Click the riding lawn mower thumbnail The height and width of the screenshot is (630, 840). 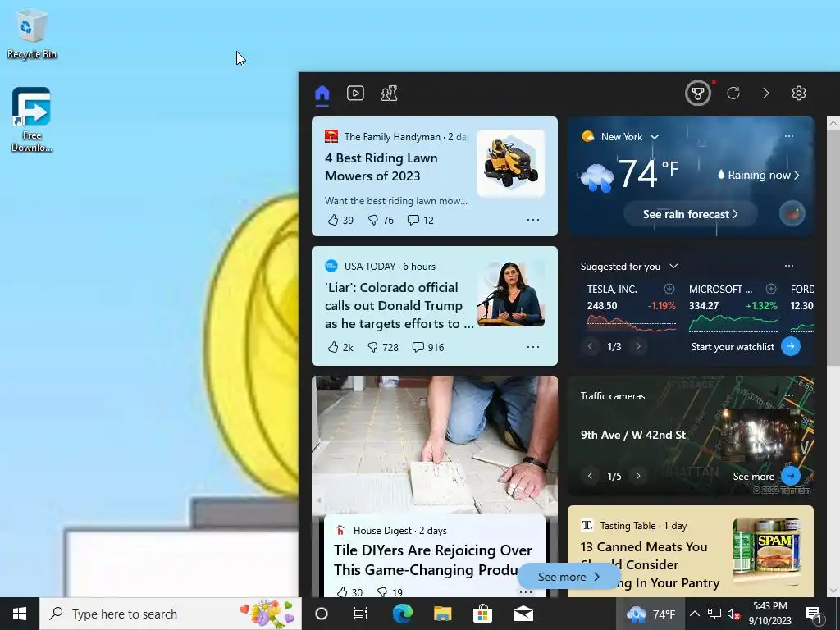(x=511, y=163)
